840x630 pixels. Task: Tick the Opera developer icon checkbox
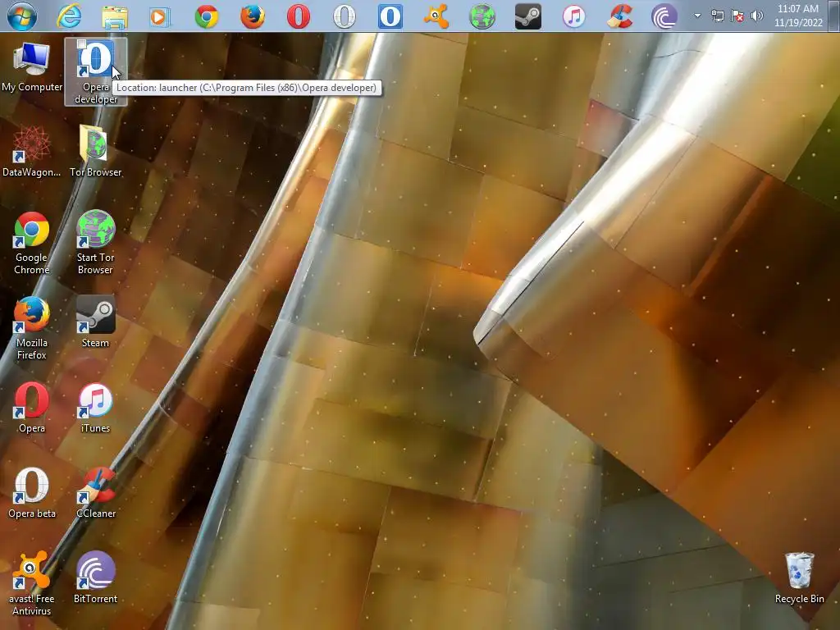pyautogui.click(x=81, y=44)
